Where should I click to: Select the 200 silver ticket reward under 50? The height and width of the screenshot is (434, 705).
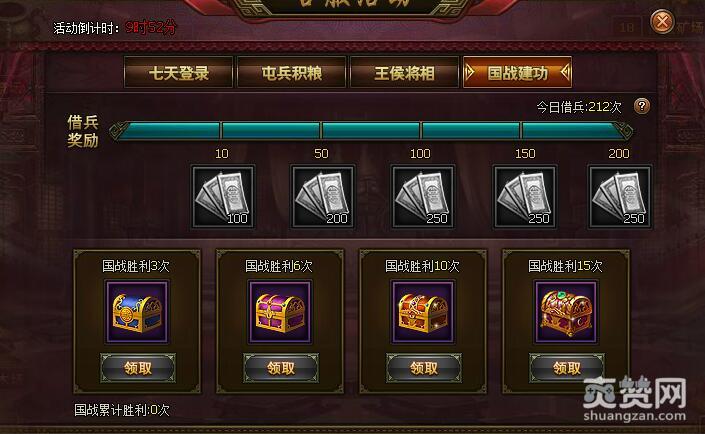pos(323,197)
